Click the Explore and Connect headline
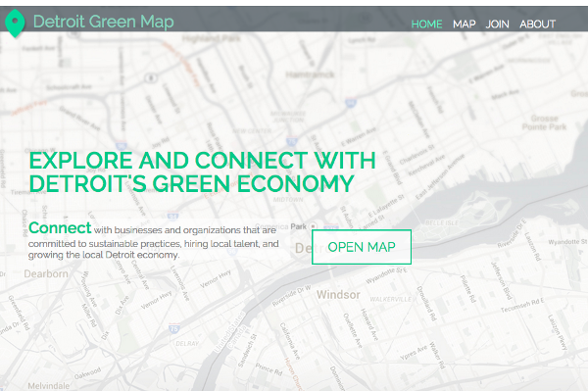The width and height of the screenshot is (588, 391). [x=203, y=171]
